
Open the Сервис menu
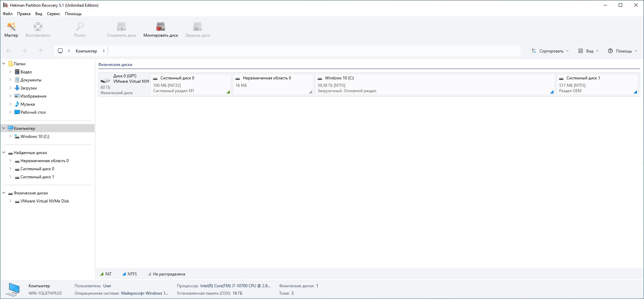pyautogui.click(x=53, y=14)
